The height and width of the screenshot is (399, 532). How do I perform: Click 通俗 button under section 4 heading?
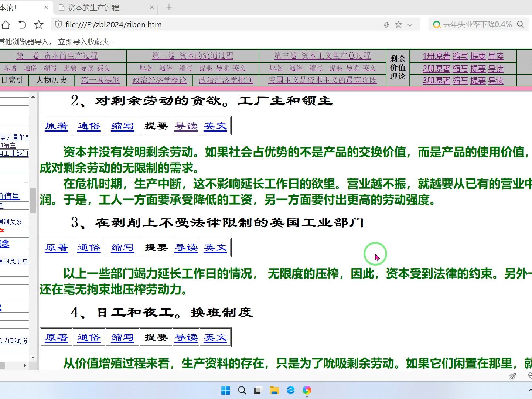(x=89, y=337)
